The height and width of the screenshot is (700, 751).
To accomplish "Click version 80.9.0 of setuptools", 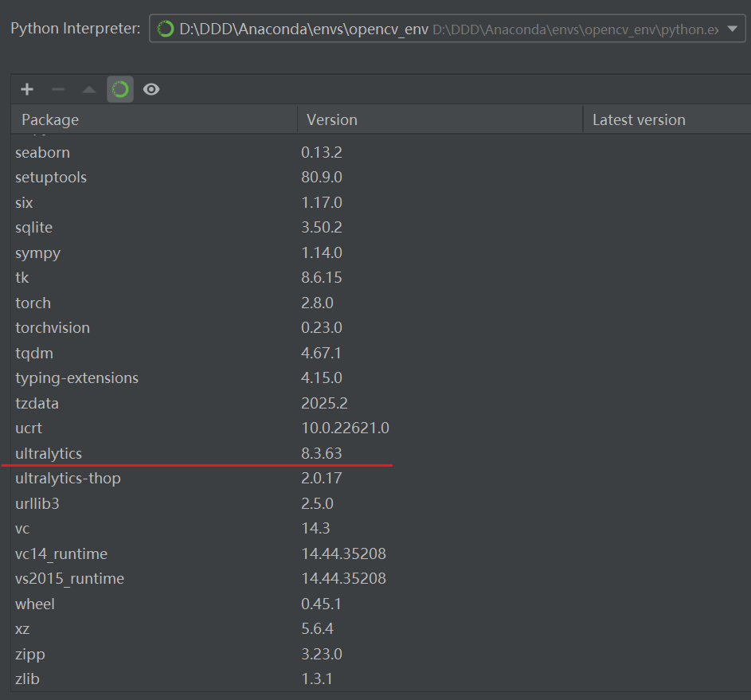I will (322, 177).
